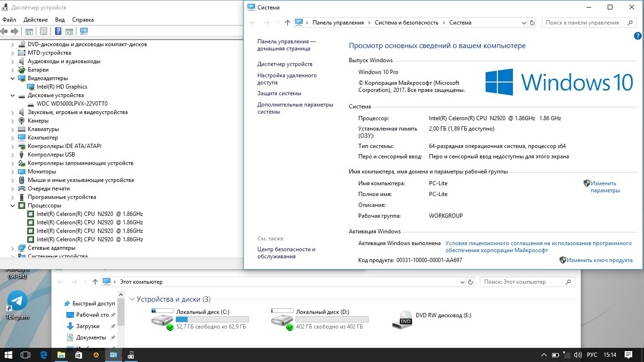Image resolution: width=644 pixels, height=362 pixels.
Task: Open the Action Center notifications icon
Action: (628, 355)
